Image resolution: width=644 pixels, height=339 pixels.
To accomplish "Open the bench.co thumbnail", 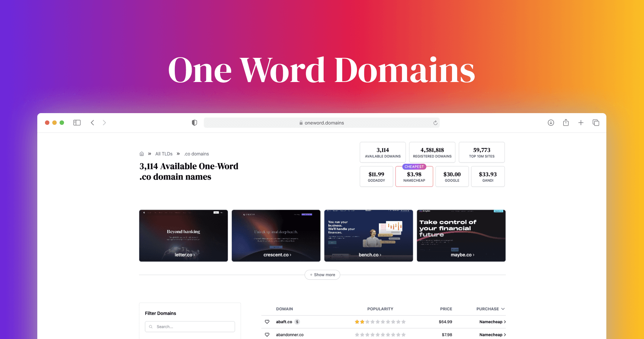I will (x=369, y=236).
